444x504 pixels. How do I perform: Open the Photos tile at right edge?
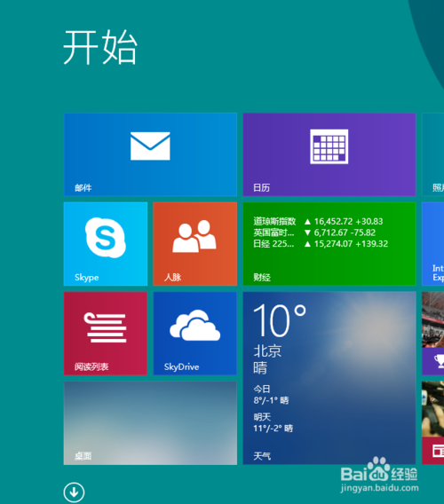pyautogui.click(x=432, y=154)
